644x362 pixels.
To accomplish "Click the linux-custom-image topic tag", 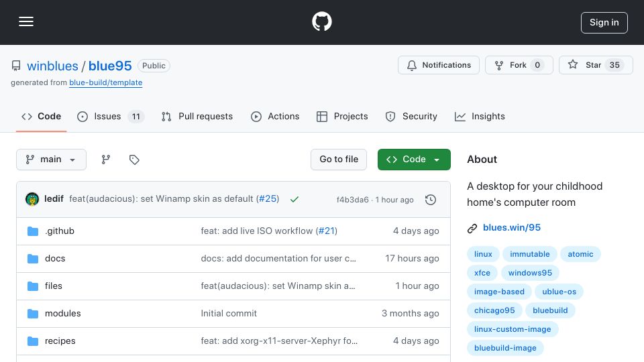I will point(513,329).
